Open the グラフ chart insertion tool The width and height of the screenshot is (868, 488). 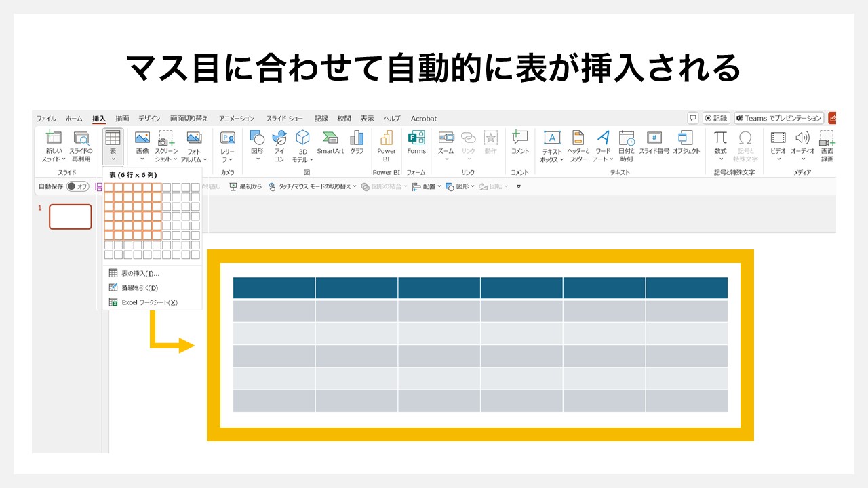pos(357,144)
